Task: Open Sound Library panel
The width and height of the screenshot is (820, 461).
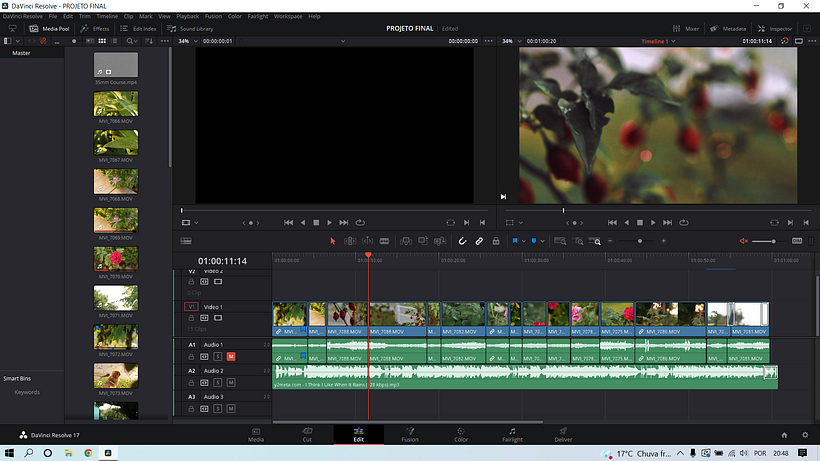Action: pos(190,29)
